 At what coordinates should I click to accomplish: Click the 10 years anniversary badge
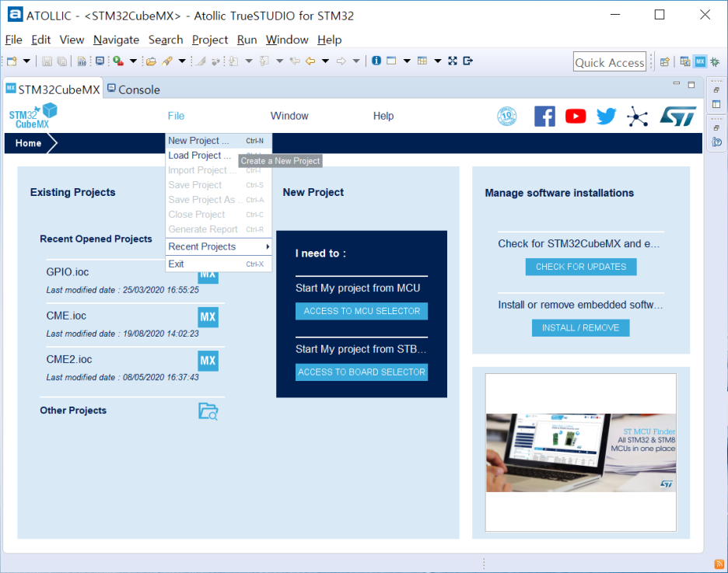pos(506,116)
